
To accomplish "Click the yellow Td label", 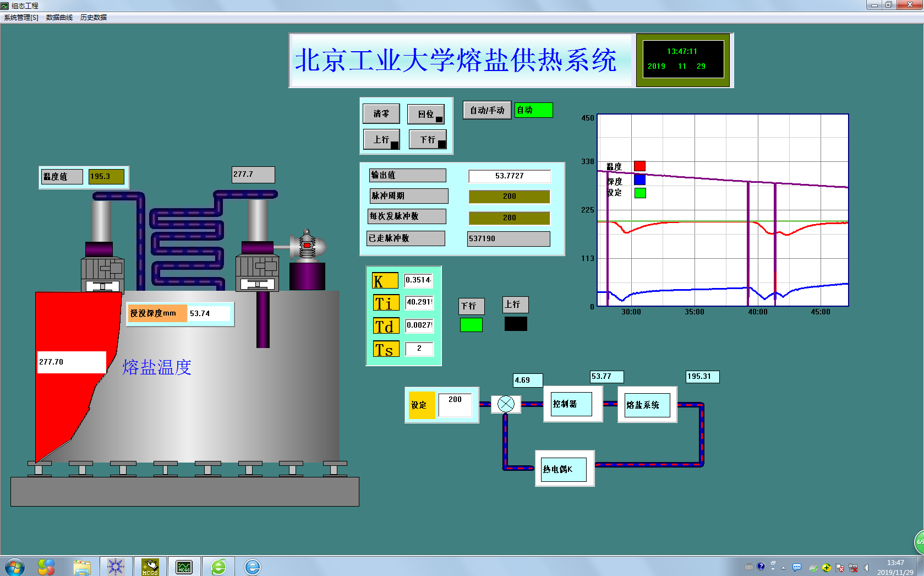I will point(386,326).
